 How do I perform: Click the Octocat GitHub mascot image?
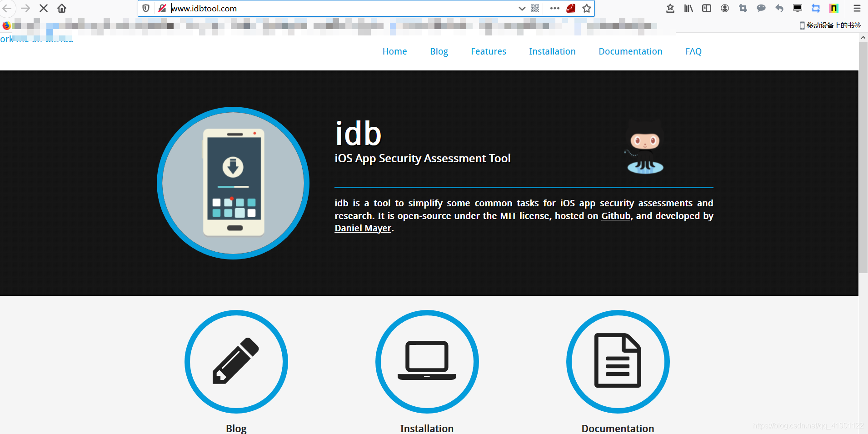645,147
